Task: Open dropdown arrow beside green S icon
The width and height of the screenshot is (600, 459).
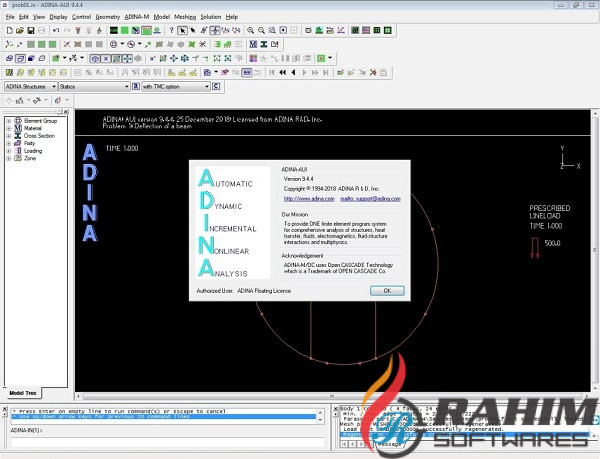Action: tap(330, 58)
